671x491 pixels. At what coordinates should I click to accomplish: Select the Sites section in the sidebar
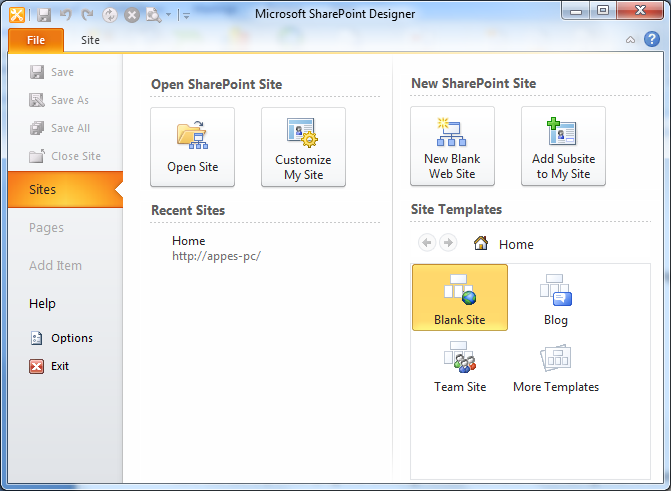[x=43, y=189]
